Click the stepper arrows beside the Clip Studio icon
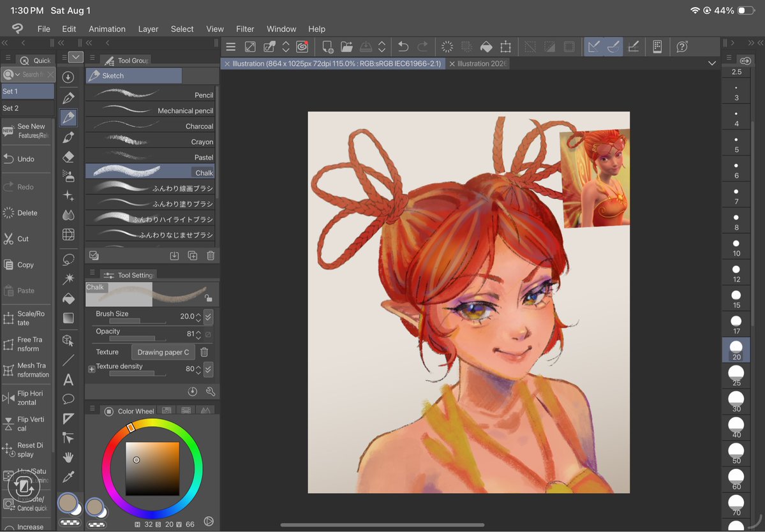Screen dimensions: 765x532 click(x=286, y=47)
